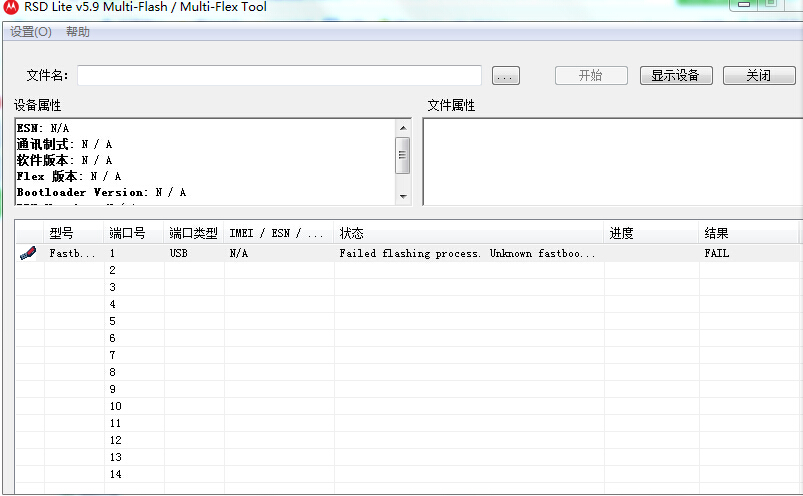Image resolution: width=803 pixels, height=496 pixels.
Task: Minimize the RSD Lite window
Action: pyautogui.click(x=744, y=4)
